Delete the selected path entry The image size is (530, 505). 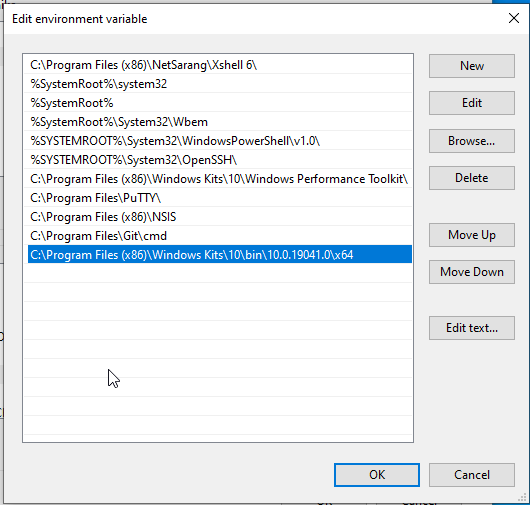[472, 178]
